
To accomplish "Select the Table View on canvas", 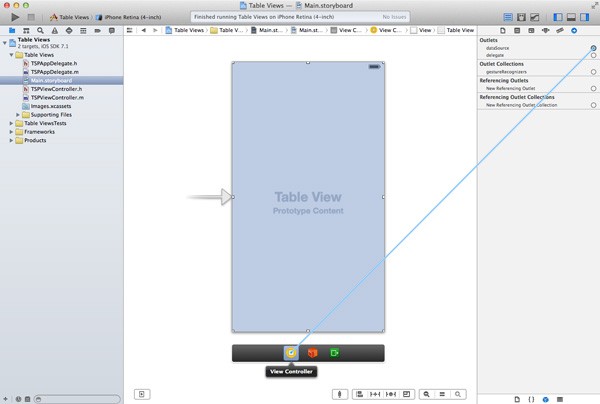I will click(x=308, y=197).
